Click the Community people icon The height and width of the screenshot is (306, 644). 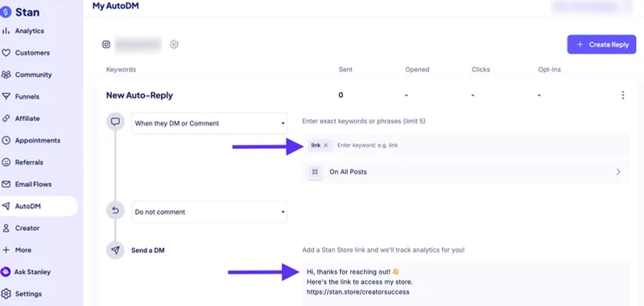6,75
